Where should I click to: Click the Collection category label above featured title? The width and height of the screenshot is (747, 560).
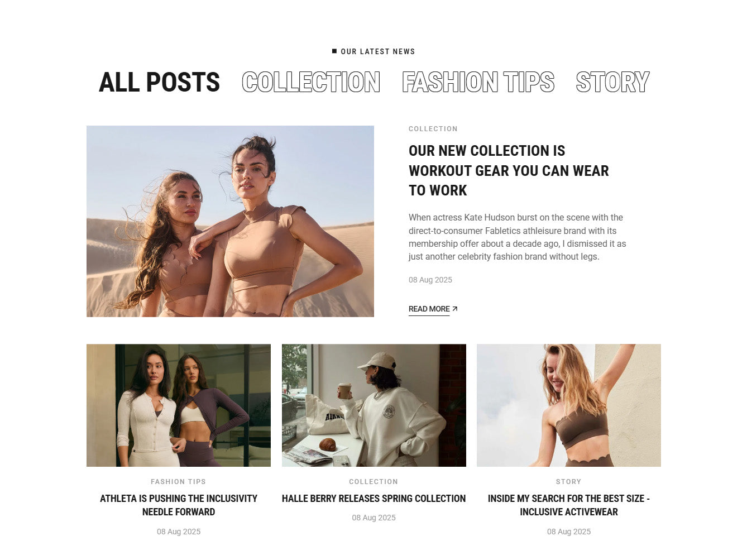point(433,129)
